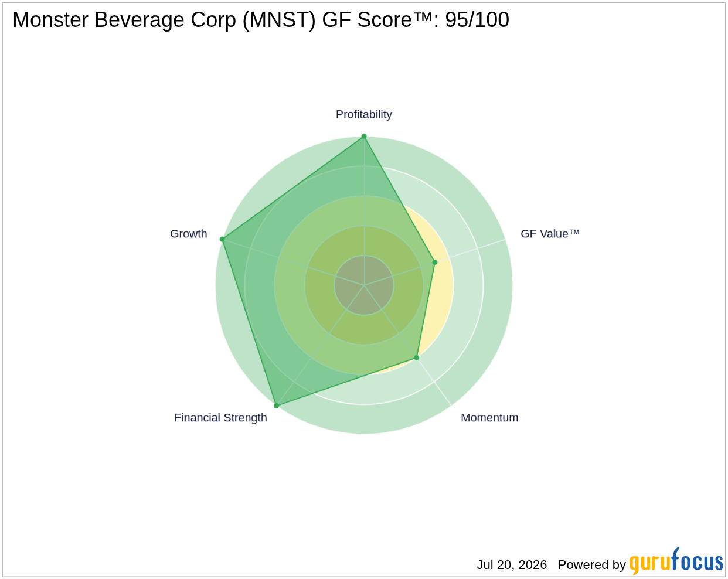Screen dimensions: 728x579
Task: Click the Powered by text
Action: coord(592,565)
